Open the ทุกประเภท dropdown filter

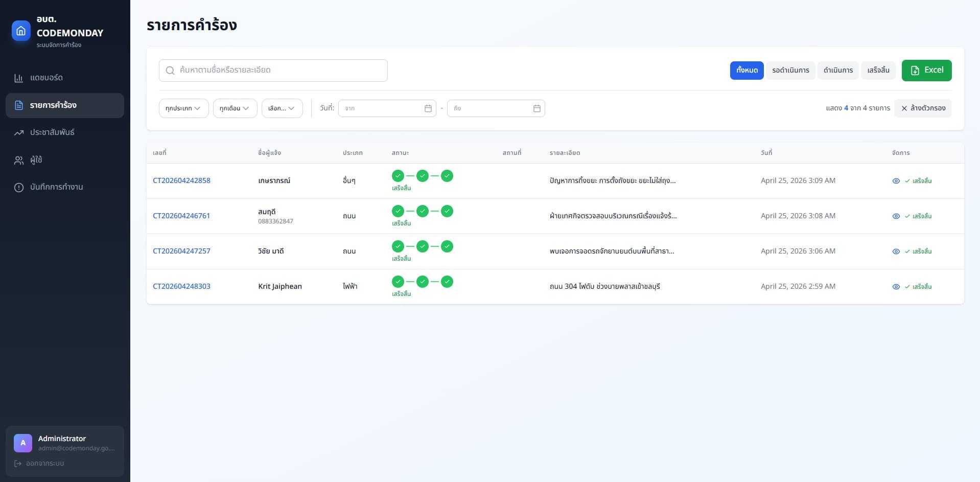(x=183, y=108)
